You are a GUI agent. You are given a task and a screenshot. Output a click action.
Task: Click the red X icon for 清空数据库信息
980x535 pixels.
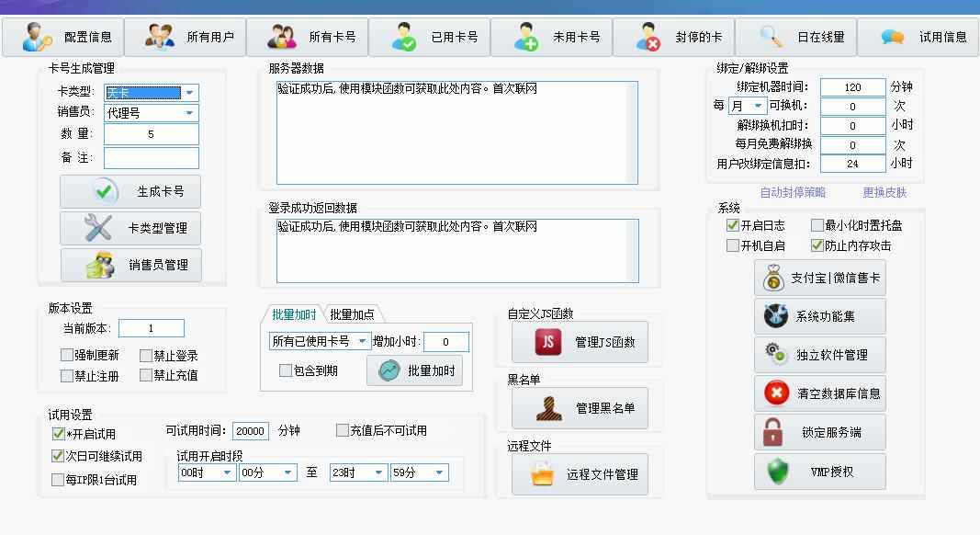pos(776,393)
